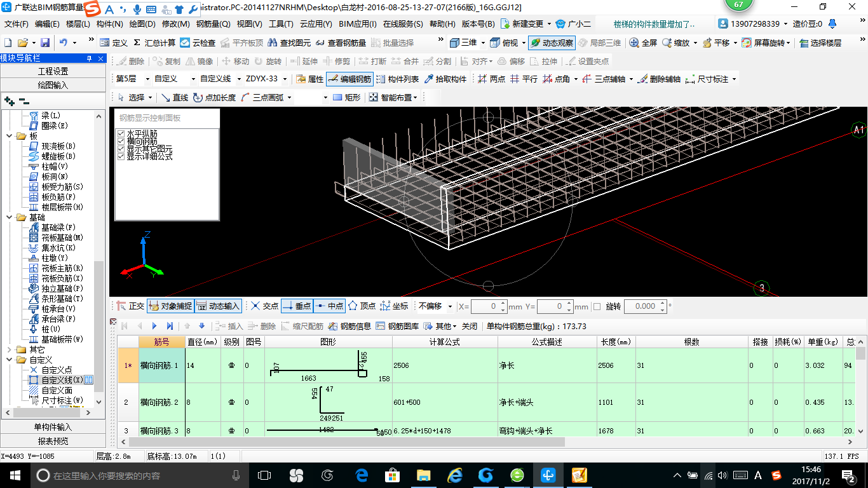This screenshot has width=868, height=488.
Task: Click 查找图元 find element tool
Action: tap(290, 43)
